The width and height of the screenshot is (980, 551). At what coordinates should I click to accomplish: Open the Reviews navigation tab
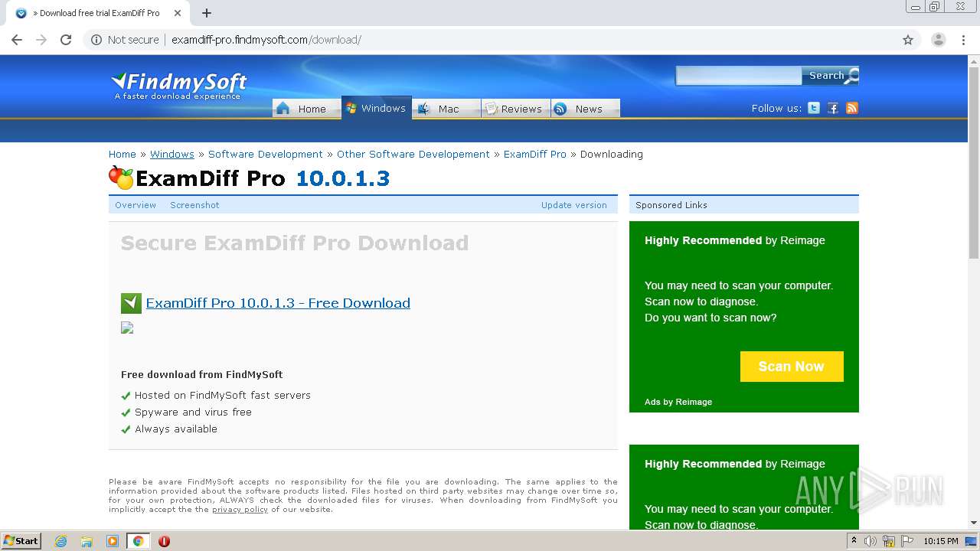coord(515,108)
